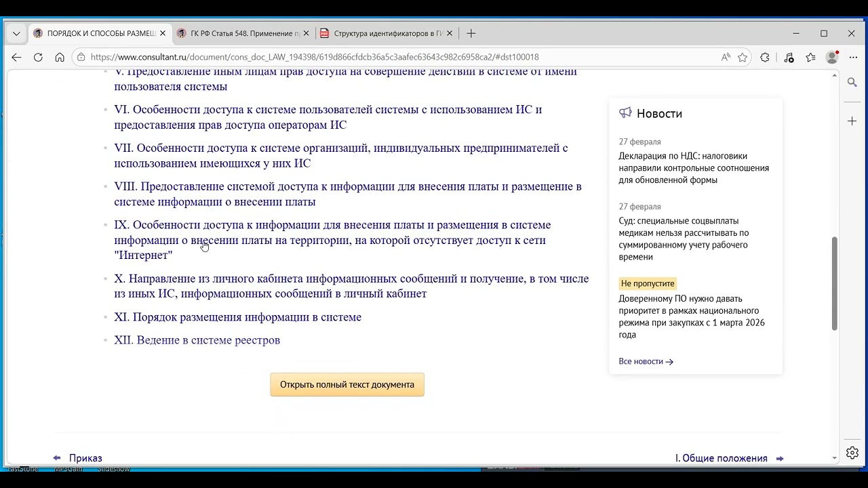Read news 'Суд: специальные соцвыплаты медикам'
Screen dimensions: 868x488
[x=684, y=239]
